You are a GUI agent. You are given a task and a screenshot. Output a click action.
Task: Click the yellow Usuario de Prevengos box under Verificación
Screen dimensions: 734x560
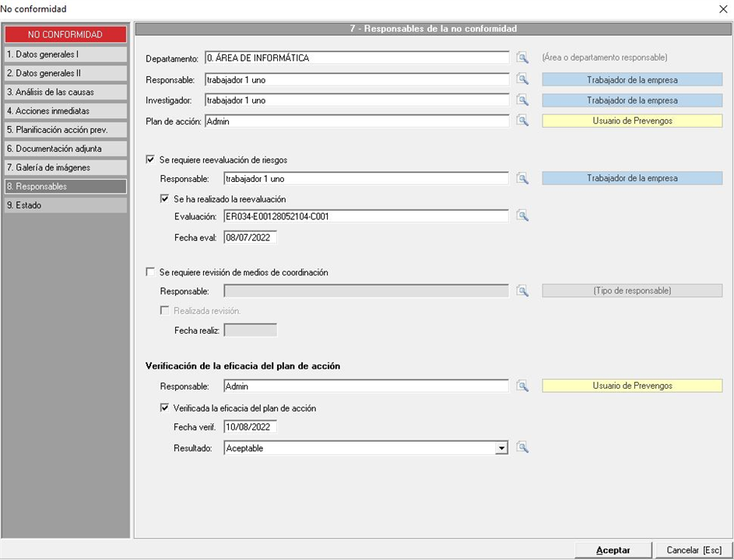[632, 386]
